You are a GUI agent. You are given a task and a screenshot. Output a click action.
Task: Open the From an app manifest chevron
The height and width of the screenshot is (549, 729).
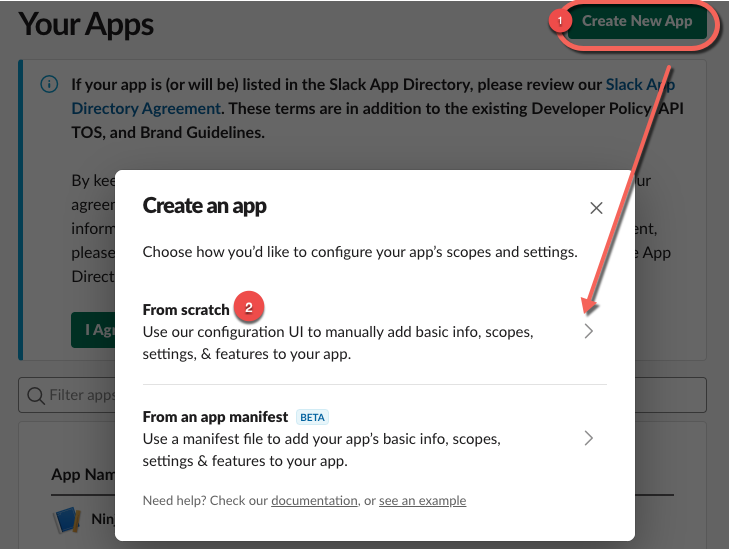589,438
